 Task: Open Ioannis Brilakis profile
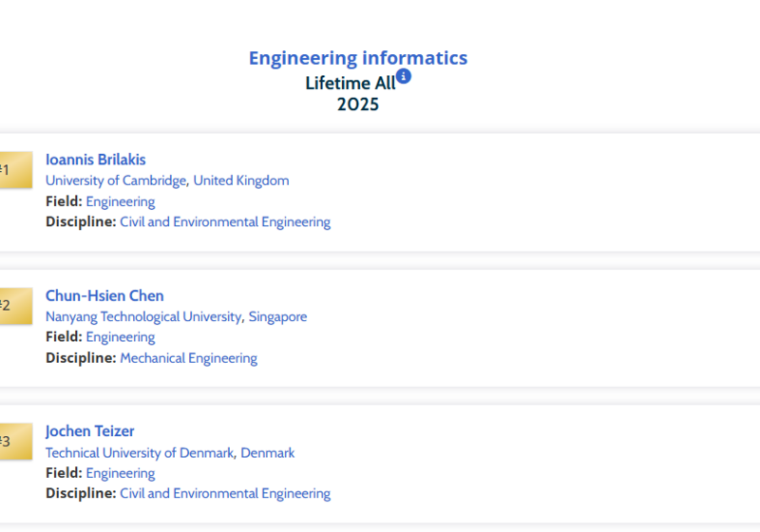(x=96, y=160)
